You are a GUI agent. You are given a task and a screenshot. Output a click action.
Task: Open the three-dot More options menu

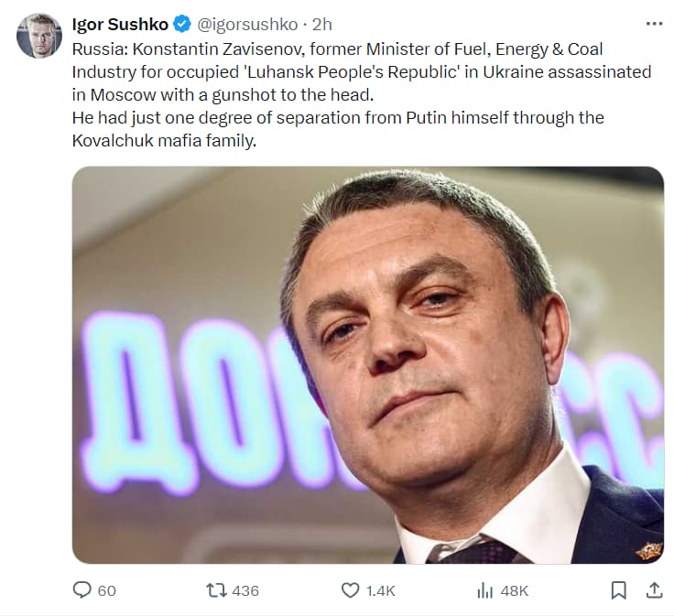pos(653,24)
